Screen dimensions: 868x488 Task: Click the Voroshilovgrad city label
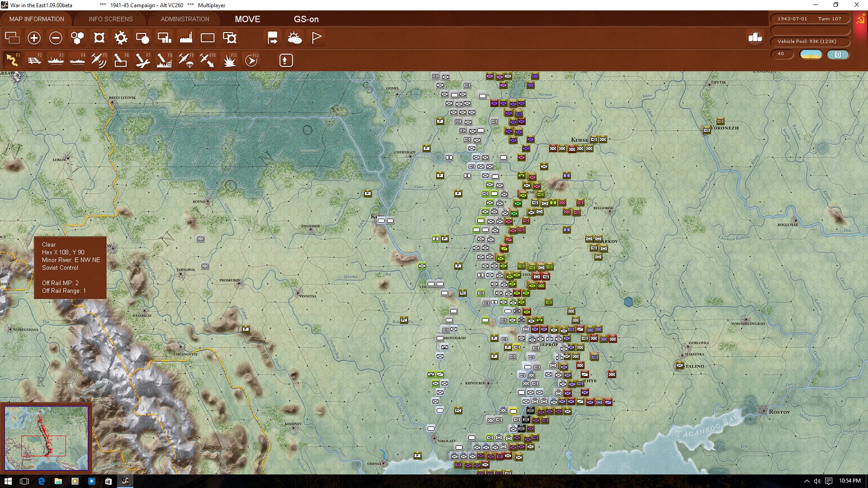(x=748, y=324)
